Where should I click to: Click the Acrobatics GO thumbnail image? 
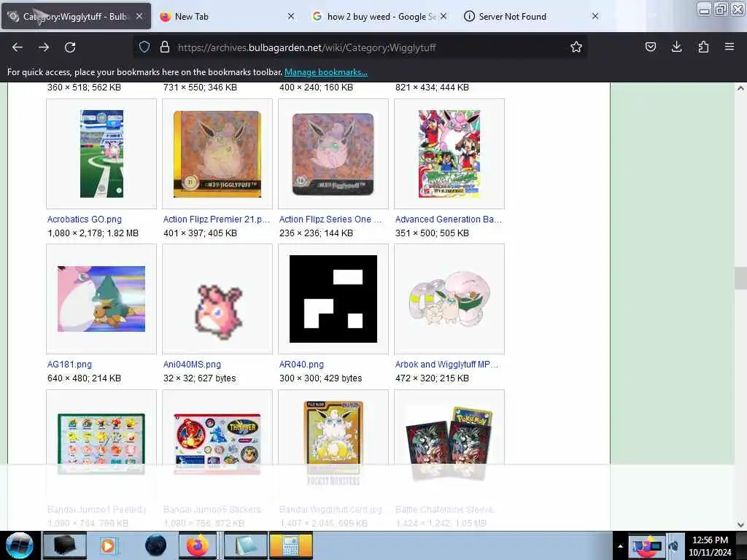tap(101, 154)
